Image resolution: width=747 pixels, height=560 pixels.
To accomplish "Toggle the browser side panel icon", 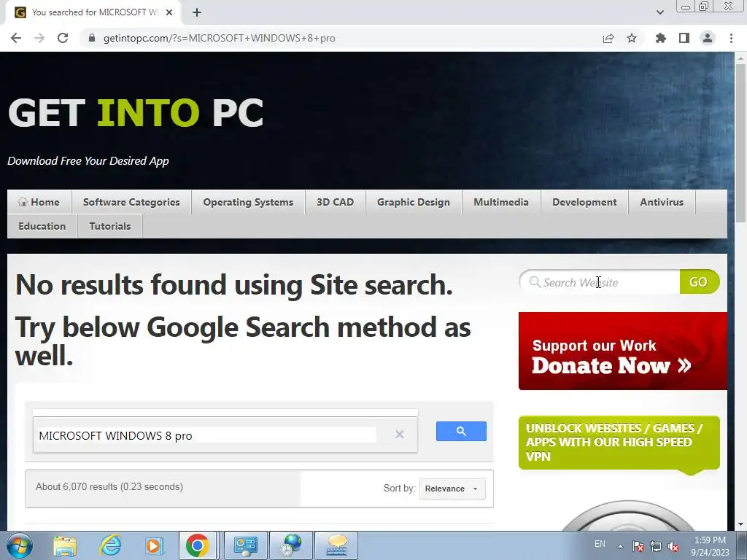I will (684, 38).
